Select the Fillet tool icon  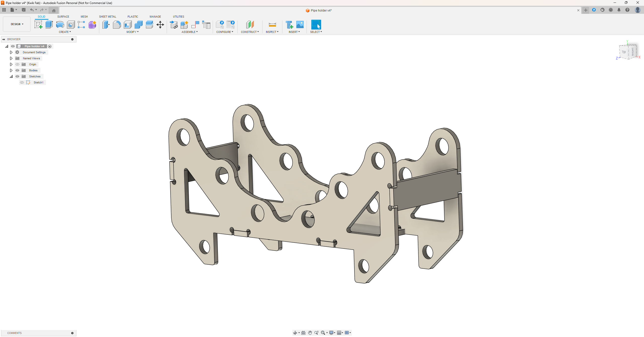[117, 25]
